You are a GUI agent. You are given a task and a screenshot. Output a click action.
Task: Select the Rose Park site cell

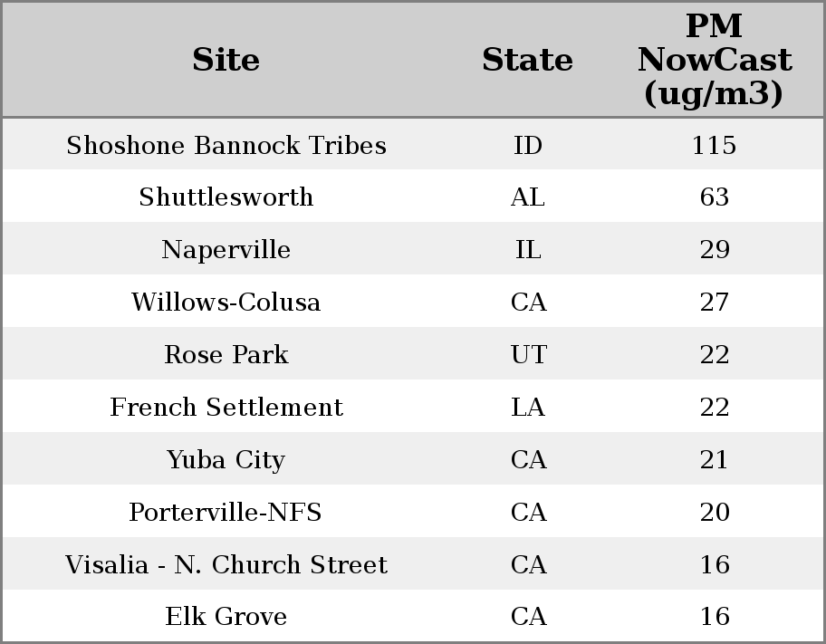pos(226,355)
